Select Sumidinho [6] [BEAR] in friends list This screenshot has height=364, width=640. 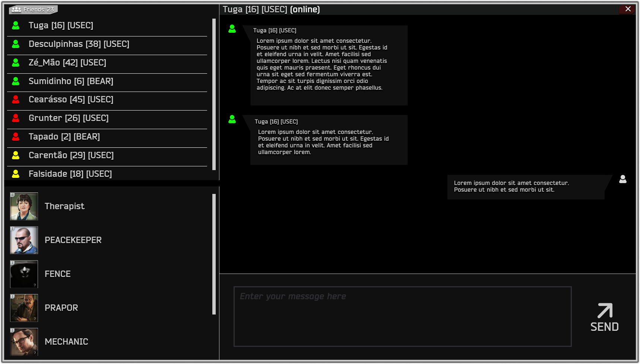coord(71,81)
